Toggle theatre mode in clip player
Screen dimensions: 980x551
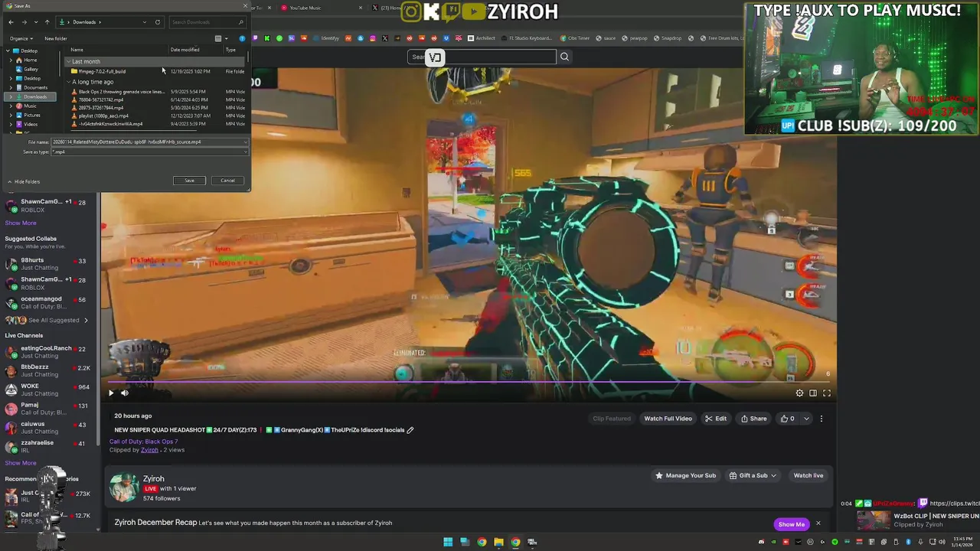[813, 393]
